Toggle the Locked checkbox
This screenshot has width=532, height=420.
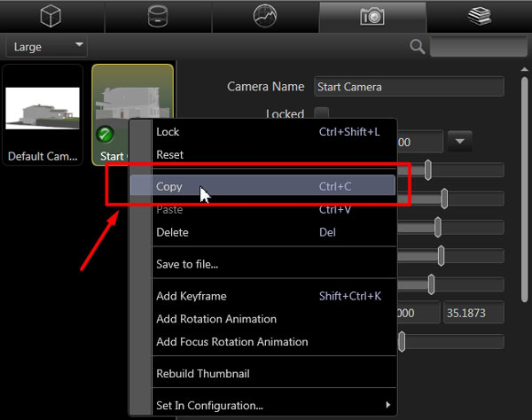pyautogui.click(x=321, y=113)
